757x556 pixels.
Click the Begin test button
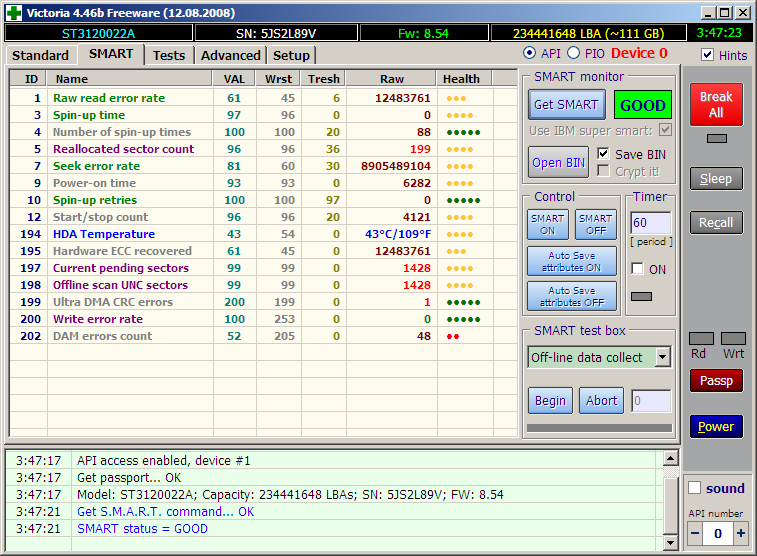pyautogui.click(x=550, y=401)
